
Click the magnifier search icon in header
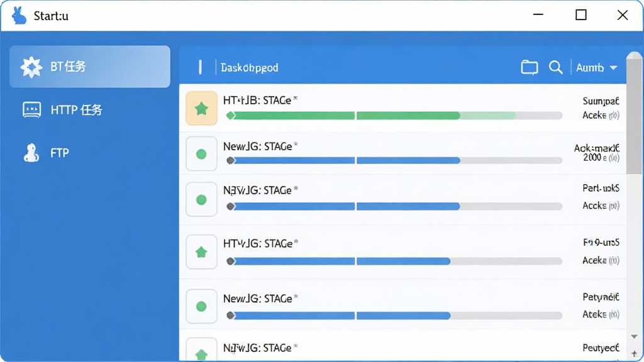coord(556,67)
